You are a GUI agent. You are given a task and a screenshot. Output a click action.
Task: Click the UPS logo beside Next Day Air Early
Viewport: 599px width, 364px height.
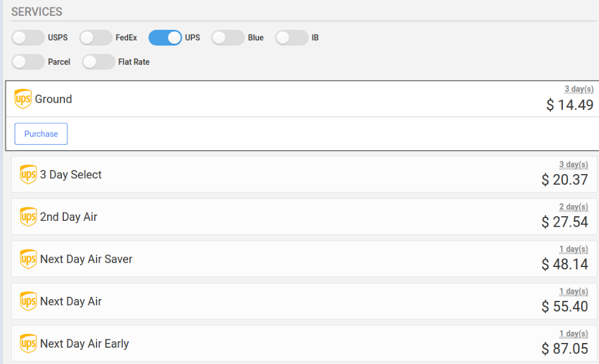coord(27,344)
